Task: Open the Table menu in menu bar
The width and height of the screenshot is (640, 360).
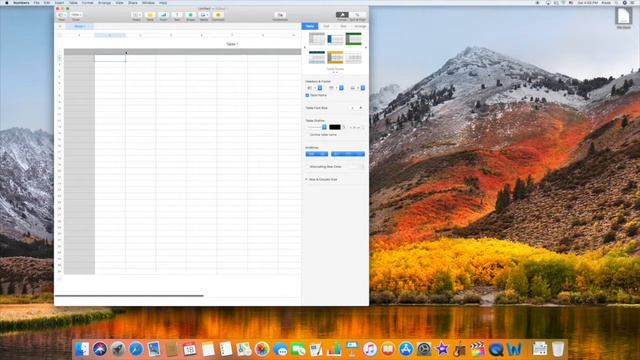Action: (x=73, y=2)
